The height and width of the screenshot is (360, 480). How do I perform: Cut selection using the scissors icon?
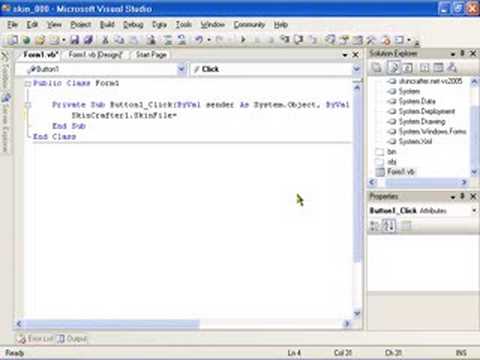coord(105,40)
